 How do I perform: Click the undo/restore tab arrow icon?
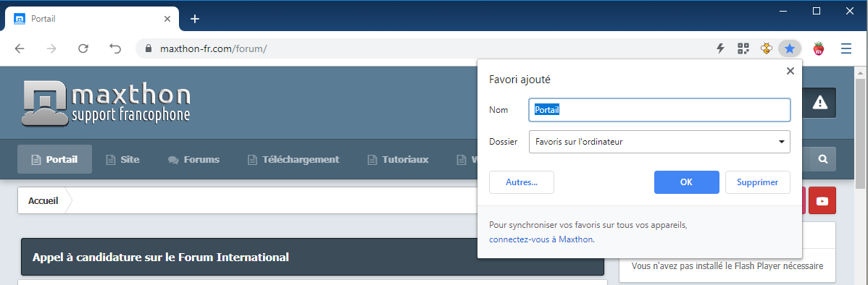(x=115, y=48)
